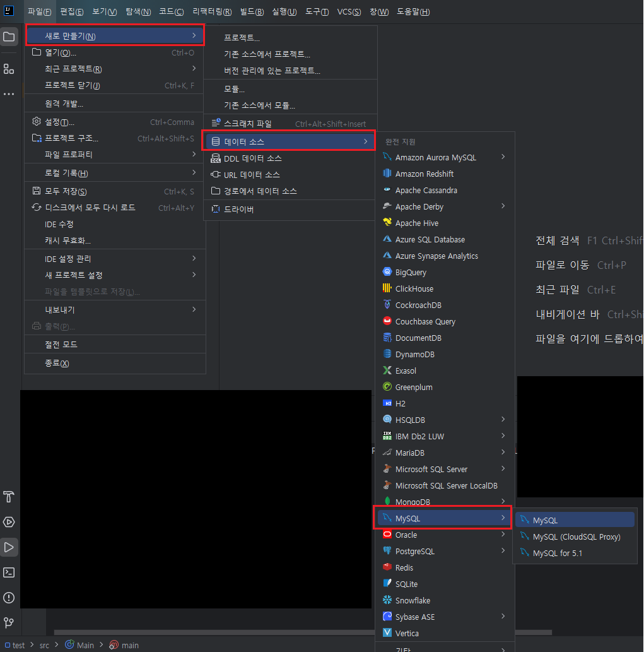Select Apache Cassandra eye icon

pyautogui.click(x=387, y=189)
